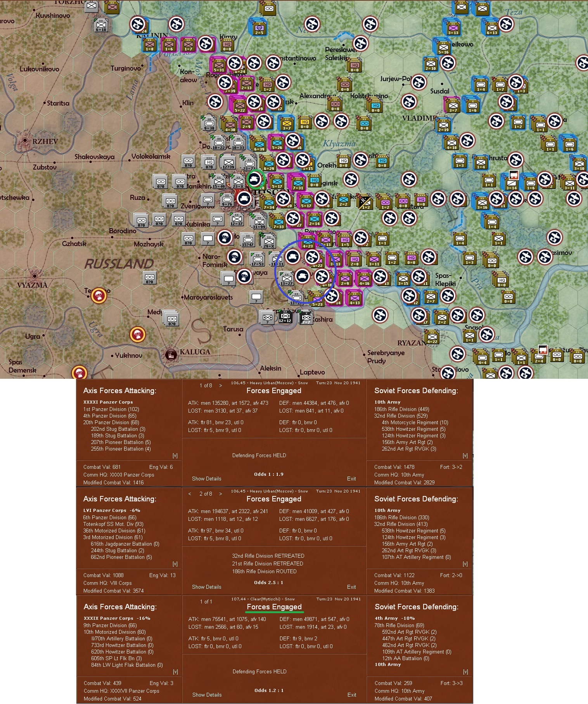Select the 5=26 Soviet counter
The width and height of the screenshot is (588, 704).
(277, 143)
